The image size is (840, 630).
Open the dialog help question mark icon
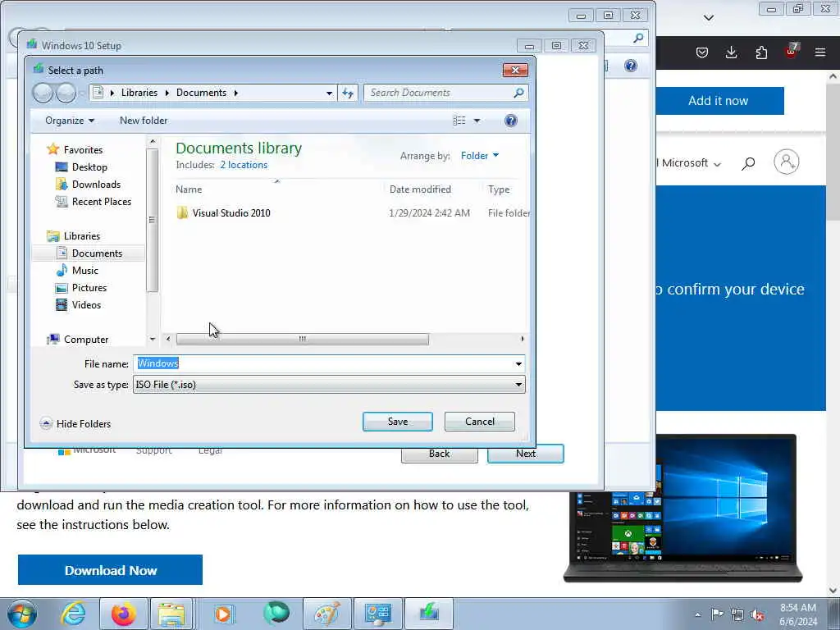[510, 121]
